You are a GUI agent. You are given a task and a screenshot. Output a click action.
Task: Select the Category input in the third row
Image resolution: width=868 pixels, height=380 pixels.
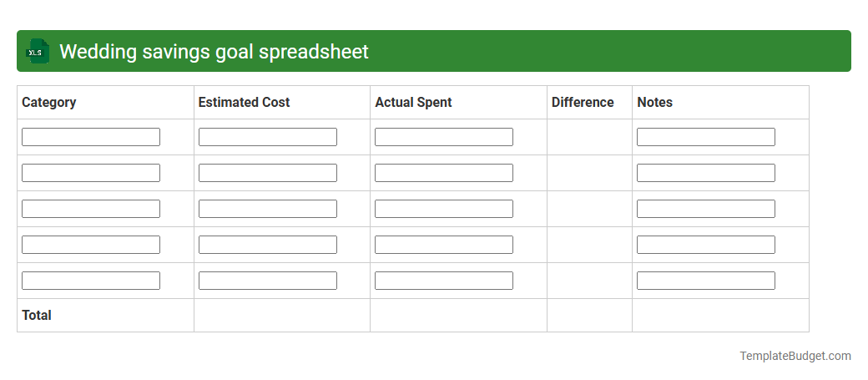pyautogui.click(x=91, y=209)
